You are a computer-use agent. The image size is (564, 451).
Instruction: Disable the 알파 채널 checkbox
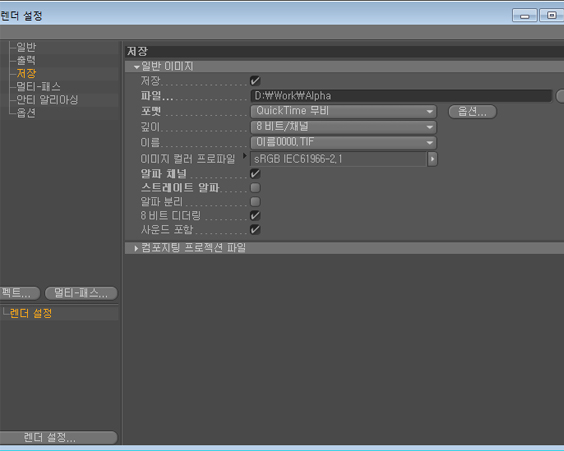pos(255,174)
